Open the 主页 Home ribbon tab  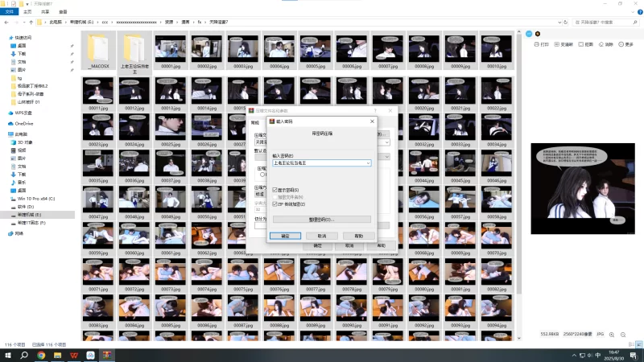[27, 12]
